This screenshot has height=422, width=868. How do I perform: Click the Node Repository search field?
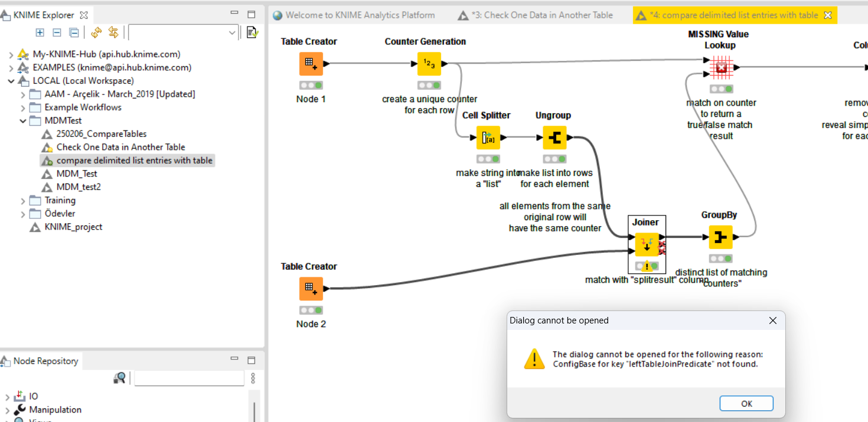tap(189, 378)
